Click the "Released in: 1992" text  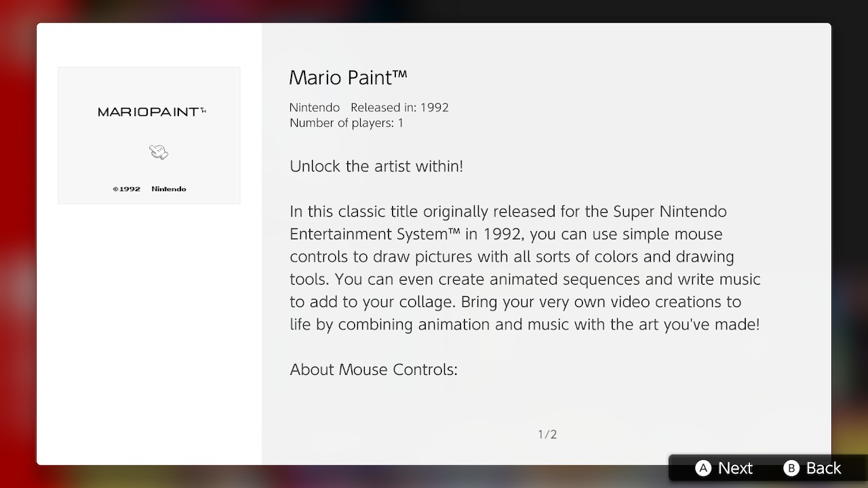coord(399,107)
